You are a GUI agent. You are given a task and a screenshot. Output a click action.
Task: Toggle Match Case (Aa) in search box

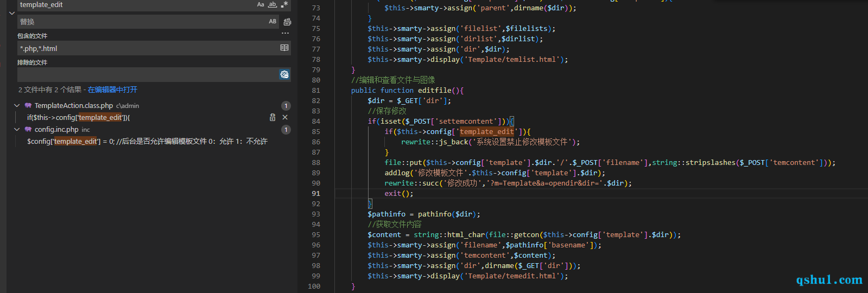pyautogui.click(x=261, y=4)
